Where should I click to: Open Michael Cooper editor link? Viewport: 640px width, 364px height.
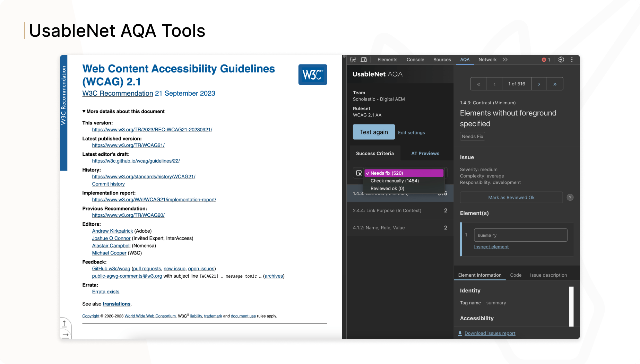click(x=109, y=253)
